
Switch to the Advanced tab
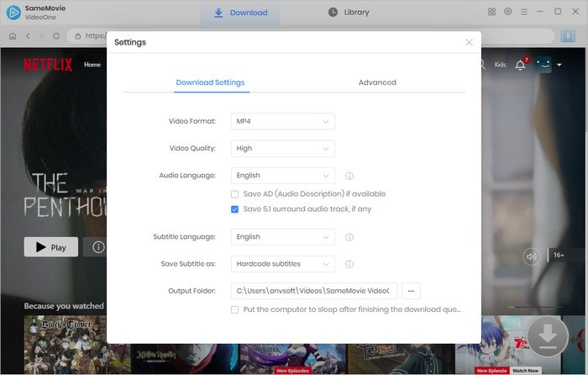tap(377, 82)
